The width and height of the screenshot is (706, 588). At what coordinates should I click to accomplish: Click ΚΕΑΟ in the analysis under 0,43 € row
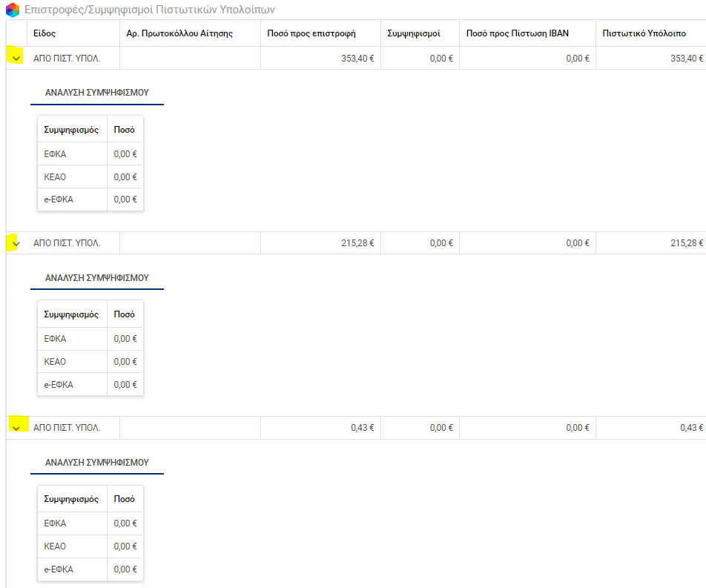[x=55, y=546]
